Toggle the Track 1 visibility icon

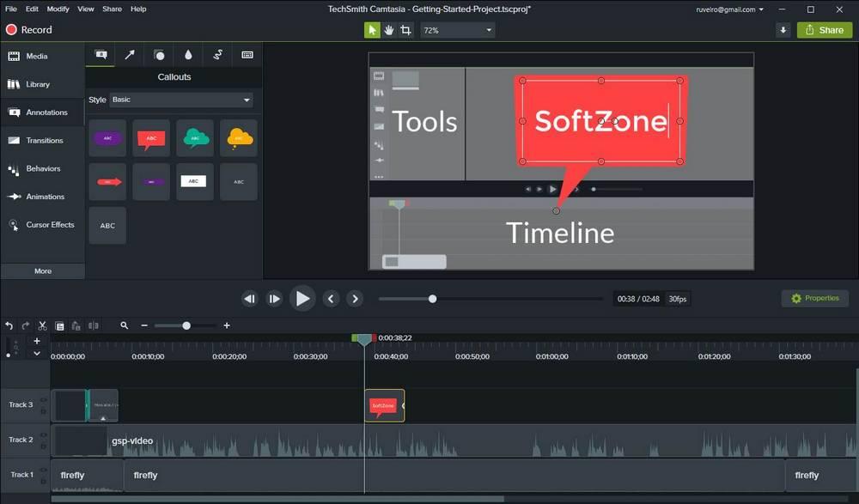click(x=43, y=471)
